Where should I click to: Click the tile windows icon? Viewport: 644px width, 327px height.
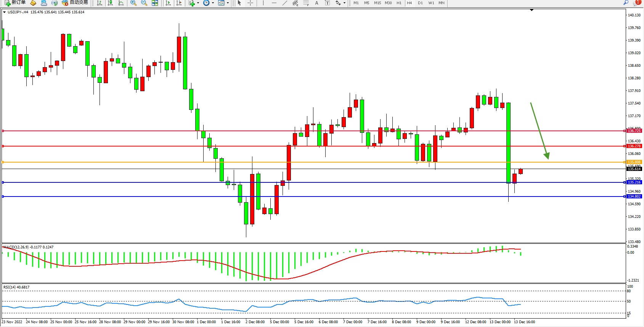pyautogui.click(x=155, y=3)
